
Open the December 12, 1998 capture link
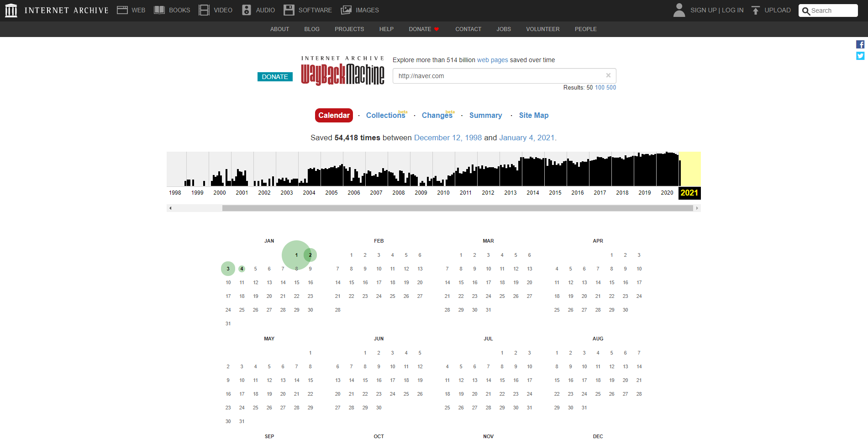click(x=447, y=138)
